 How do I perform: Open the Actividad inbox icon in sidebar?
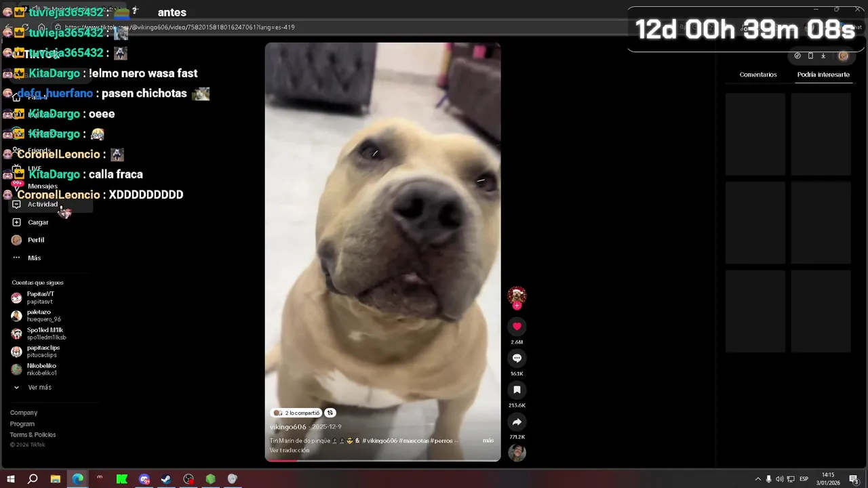tap(16, 204)
